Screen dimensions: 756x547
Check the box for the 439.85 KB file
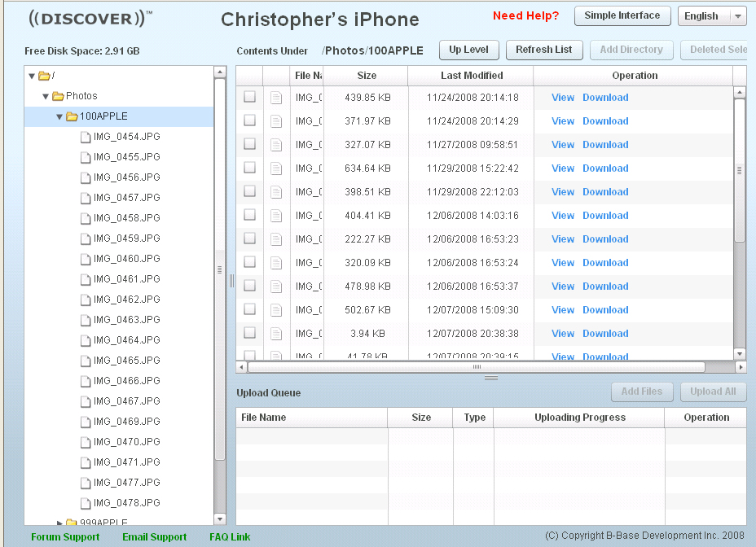click(x=249, y=97)
